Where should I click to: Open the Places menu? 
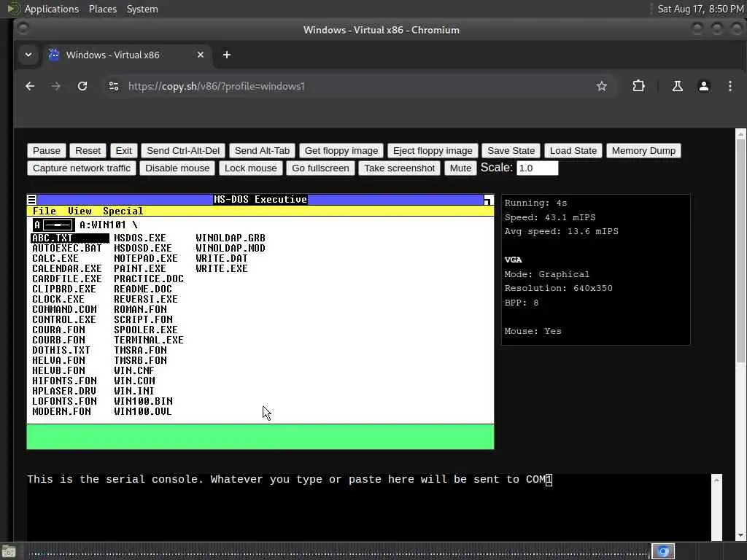click(103, 9)
